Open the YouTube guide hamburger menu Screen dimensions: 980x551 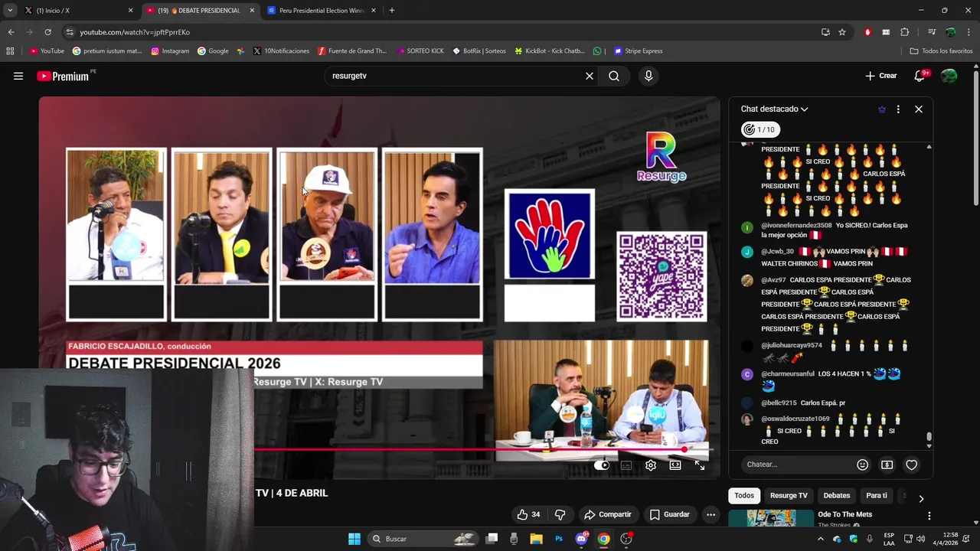click(18, 76)
